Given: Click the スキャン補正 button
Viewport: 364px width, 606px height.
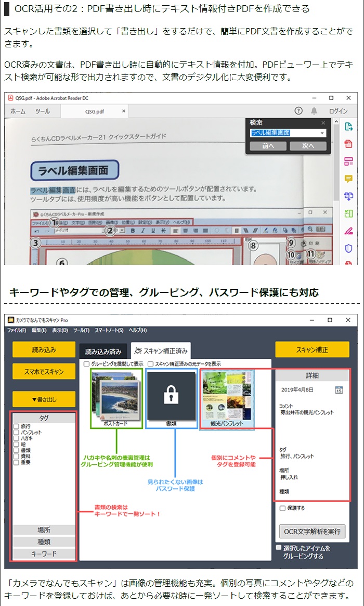Looking at the screenshot, I should [312, 350].
